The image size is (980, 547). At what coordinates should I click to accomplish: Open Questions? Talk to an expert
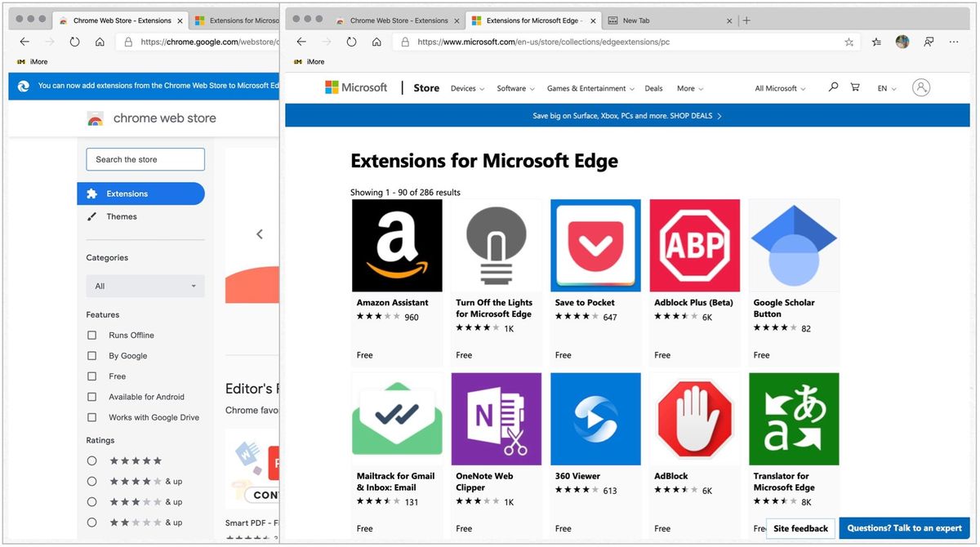(x=904, y=528)
